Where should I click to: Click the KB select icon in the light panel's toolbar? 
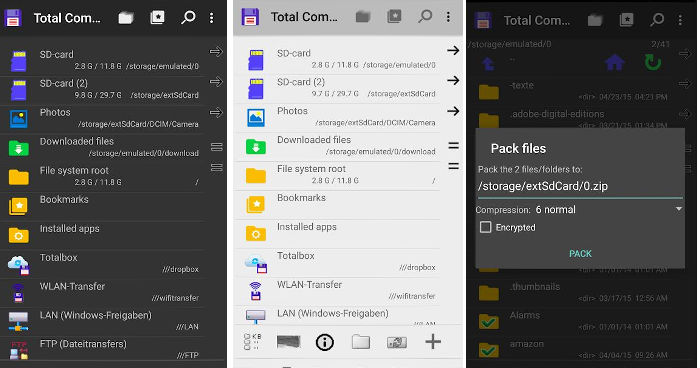[253, 342]
